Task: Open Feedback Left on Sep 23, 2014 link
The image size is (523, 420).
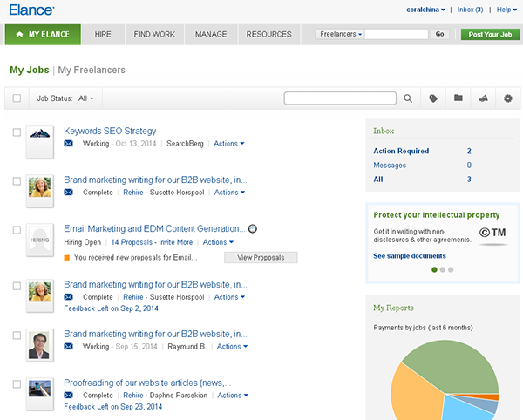Action: [113, 407]
